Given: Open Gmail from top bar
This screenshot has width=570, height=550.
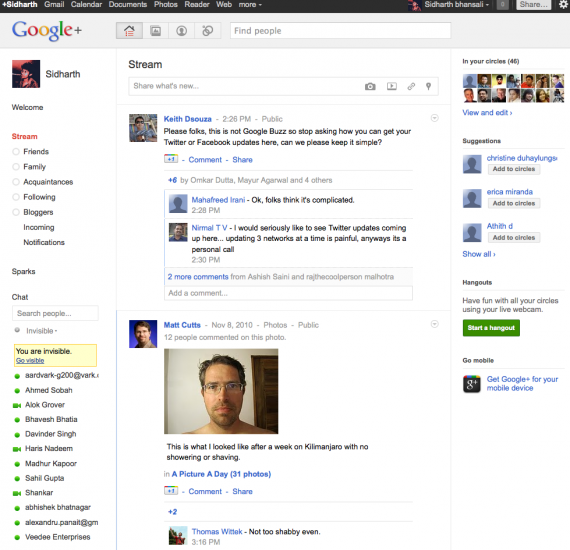Looking at the screenshot, I should pos(54,4).
